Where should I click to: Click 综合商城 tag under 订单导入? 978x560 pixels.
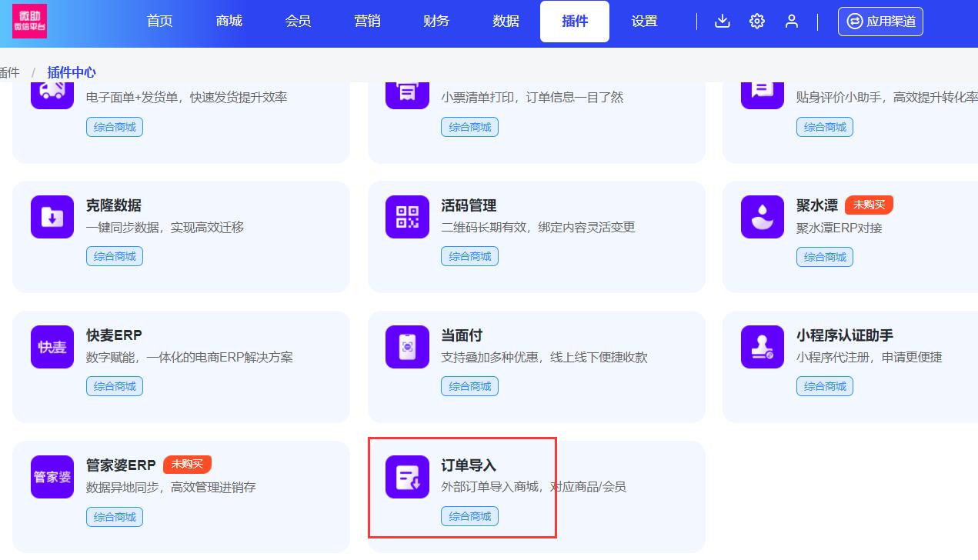(469, 516)
